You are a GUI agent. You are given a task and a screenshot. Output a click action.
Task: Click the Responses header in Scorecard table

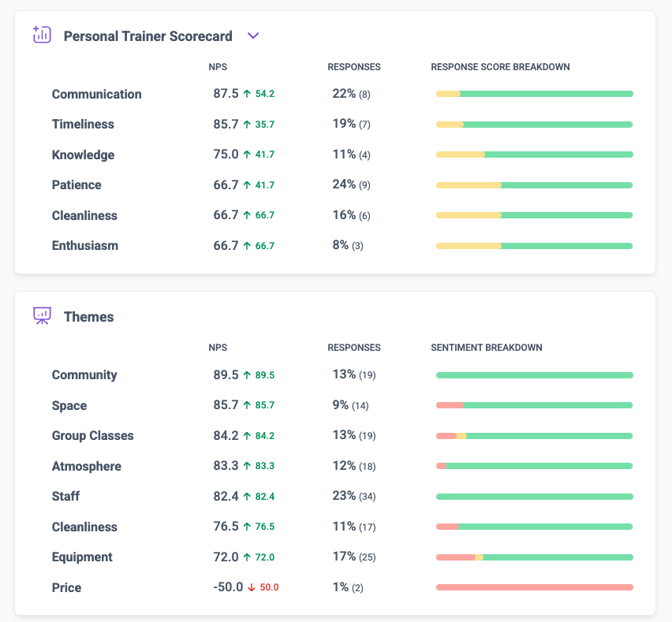354,67
